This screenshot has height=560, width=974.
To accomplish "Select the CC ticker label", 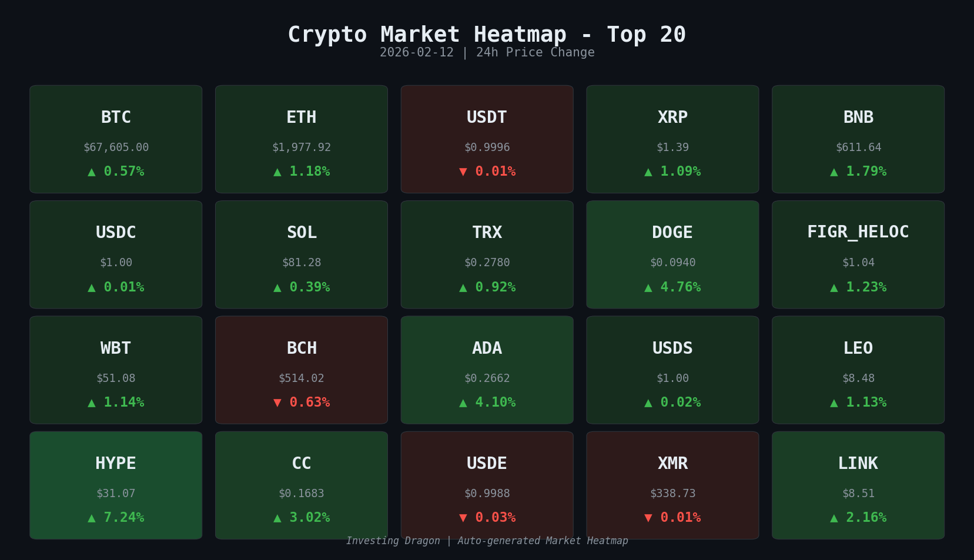I will click(x=302, y=464).
